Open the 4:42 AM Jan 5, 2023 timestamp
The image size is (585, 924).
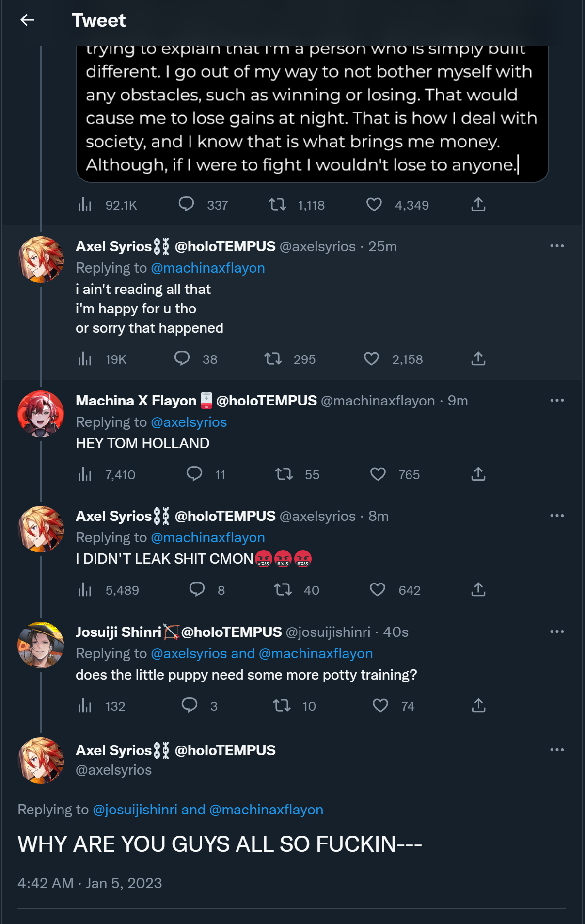[90, 883]
